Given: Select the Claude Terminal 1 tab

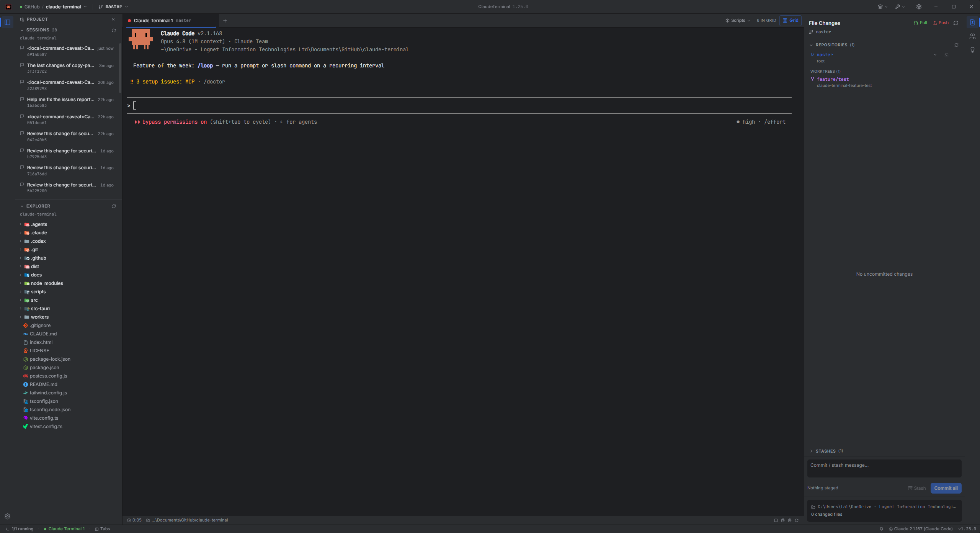Looking at the screenshot, I should 171,21.
